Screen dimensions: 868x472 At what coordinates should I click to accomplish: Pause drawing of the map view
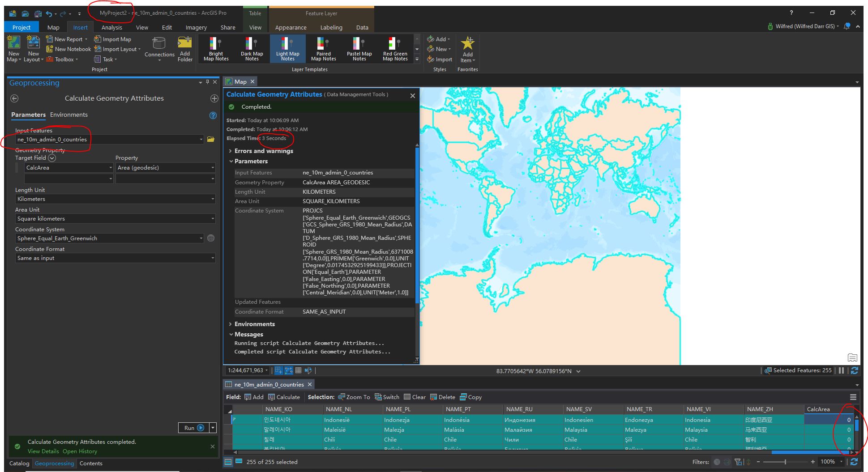pyautogui.click(x=841, y=370)
